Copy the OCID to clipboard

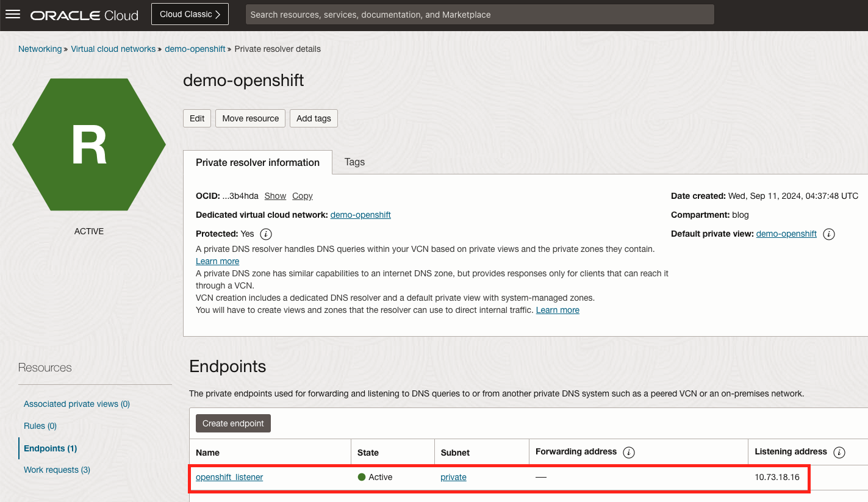coord(303,196)
